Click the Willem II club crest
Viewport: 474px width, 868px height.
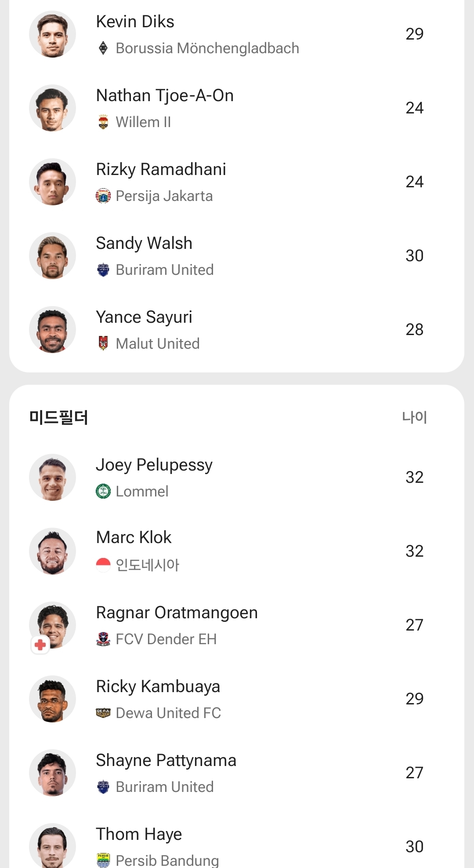click(103, 122)
